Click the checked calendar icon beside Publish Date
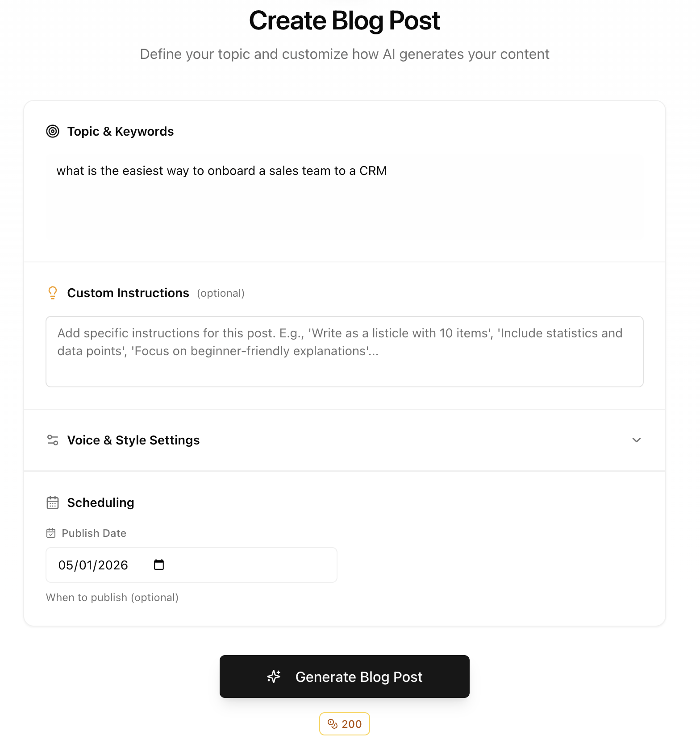The image size is (700, 739). (50, 532)
